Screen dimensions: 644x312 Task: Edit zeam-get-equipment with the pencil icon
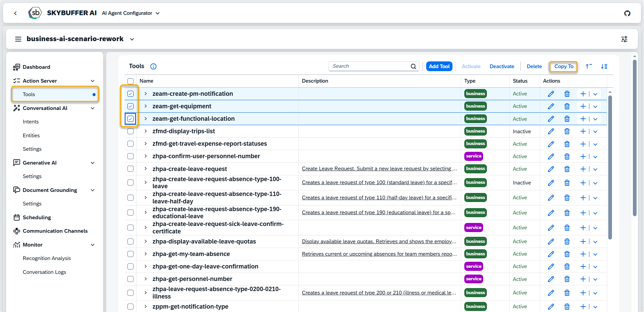tap(551, 106)
